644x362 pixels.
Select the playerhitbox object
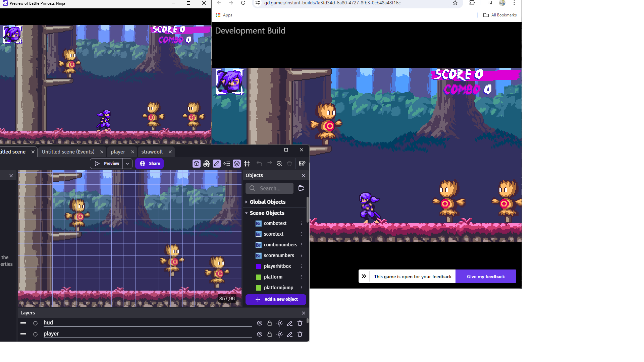pos(277,266)
